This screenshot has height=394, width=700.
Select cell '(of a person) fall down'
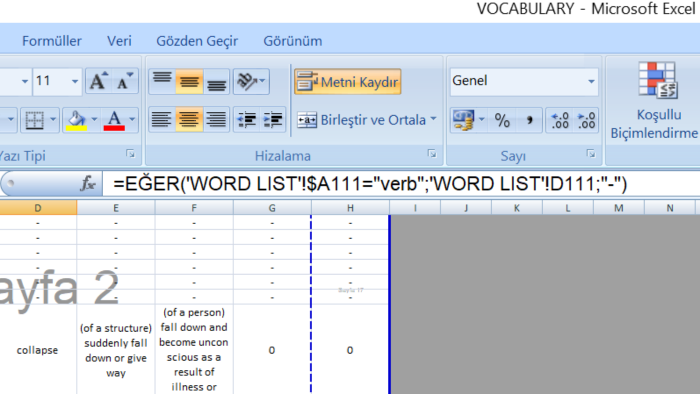194,350
